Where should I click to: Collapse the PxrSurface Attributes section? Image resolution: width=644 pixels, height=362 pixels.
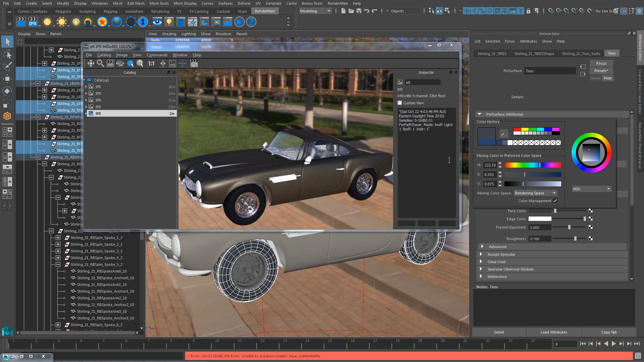pyautogui.click(x=479, y=114)
